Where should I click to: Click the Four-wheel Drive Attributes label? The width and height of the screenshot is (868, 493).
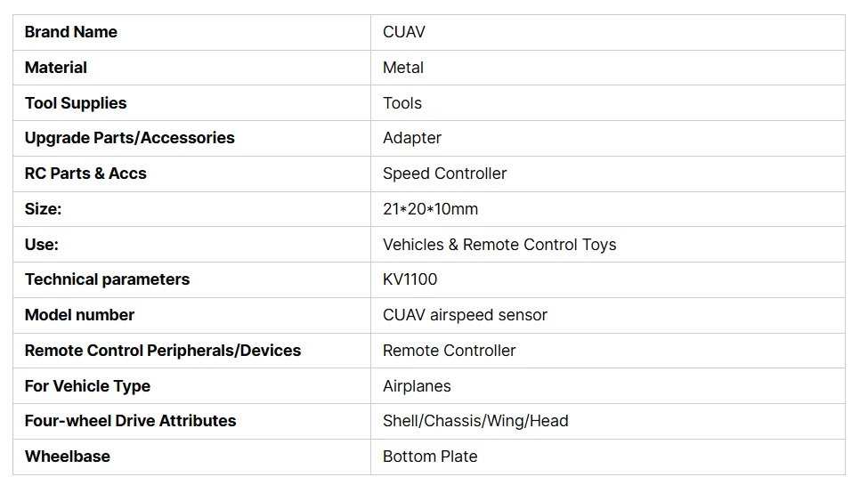tap(131, 421)
